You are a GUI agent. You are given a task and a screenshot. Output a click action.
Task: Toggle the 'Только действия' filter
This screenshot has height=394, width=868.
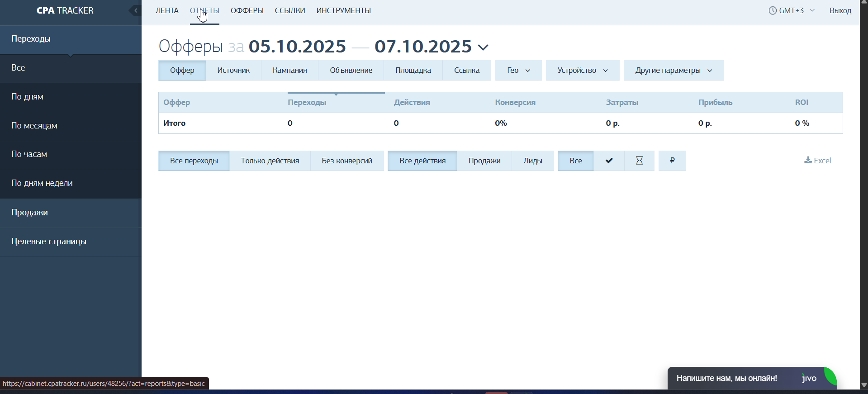(x=270, y=161)
